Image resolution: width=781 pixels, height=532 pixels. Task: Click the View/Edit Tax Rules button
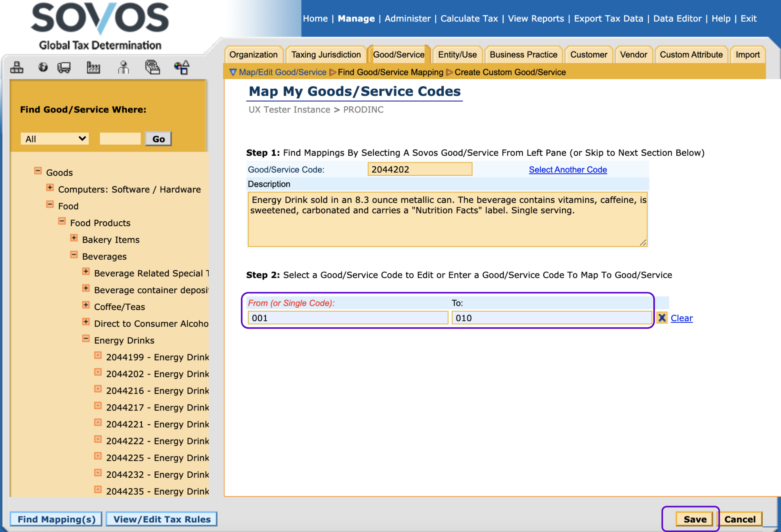pyautogui.click(x=162, y=519)
